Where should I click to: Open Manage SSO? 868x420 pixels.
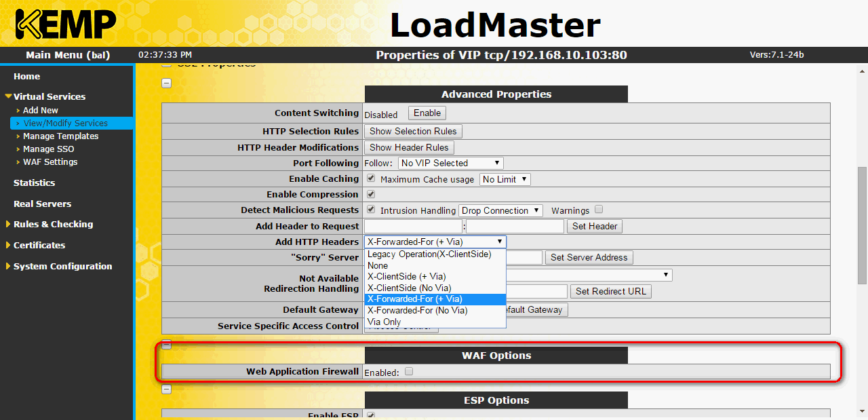(49, 149)
